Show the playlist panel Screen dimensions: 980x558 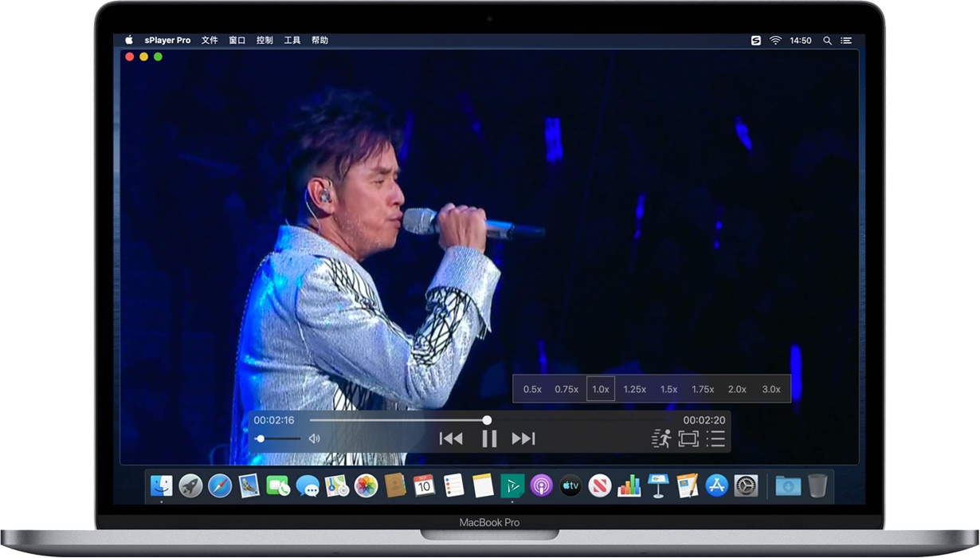coord(715,438)
